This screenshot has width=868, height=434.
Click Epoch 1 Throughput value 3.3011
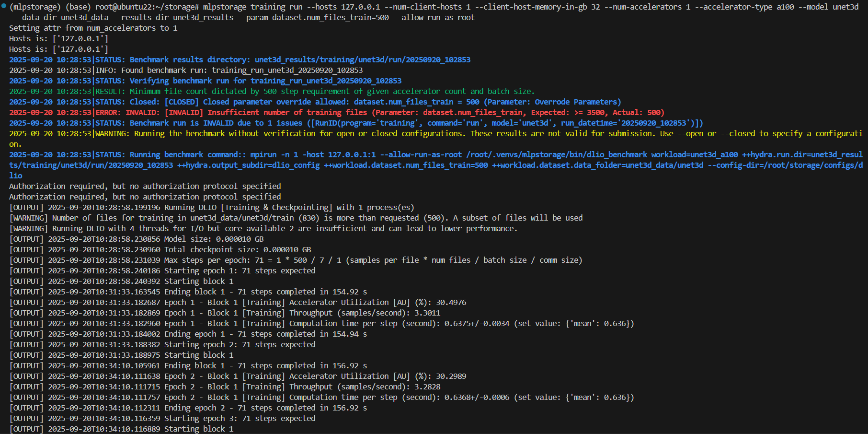[x=427, y=313]
